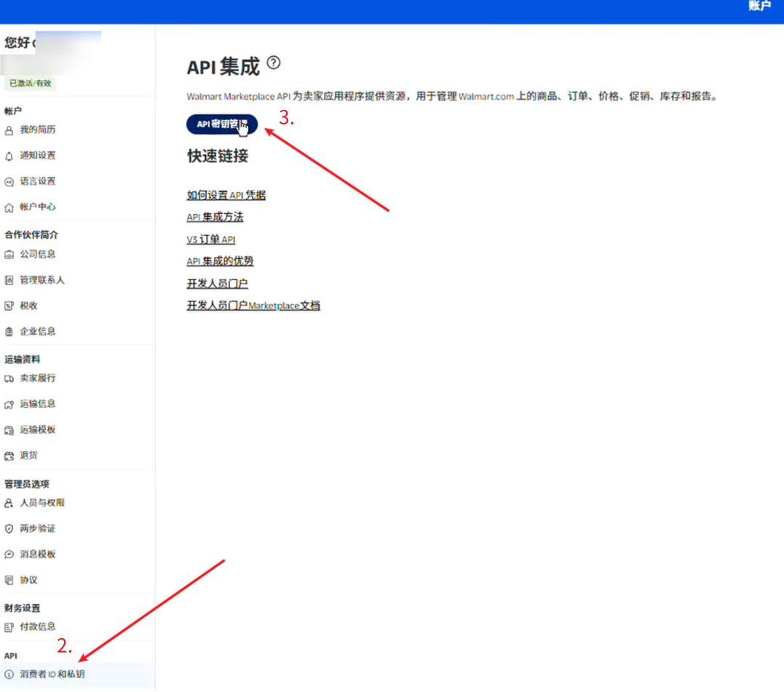Open 运输模板 in the sidebar
The width and height of the screenshot is (784, 692).
point(38,429)
